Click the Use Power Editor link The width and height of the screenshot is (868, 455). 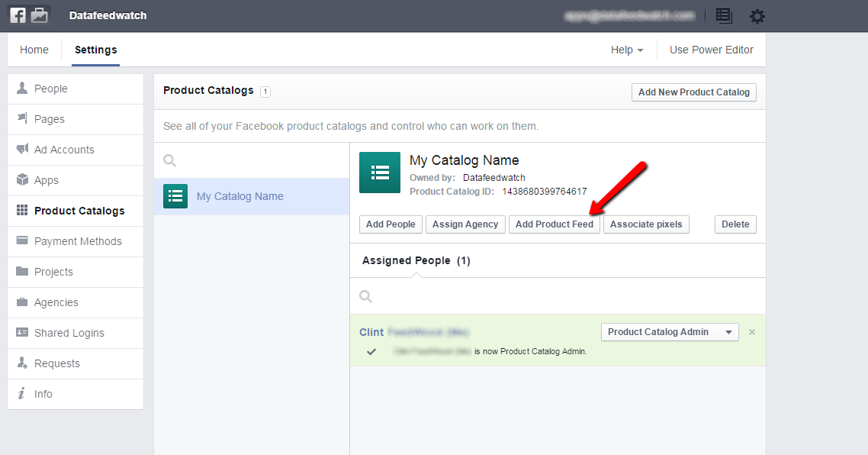pyautogui.click(x=712, y=50)
